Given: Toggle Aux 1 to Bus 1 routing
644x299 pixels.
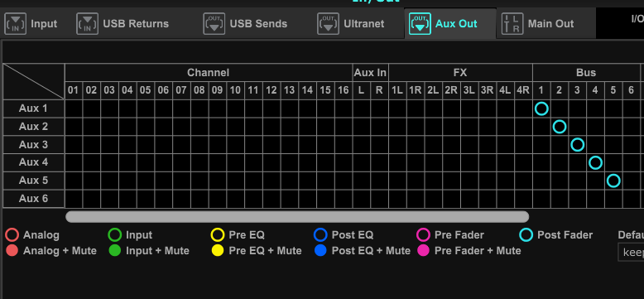Looking at the screenshot, I should click(x=541, y=109).
